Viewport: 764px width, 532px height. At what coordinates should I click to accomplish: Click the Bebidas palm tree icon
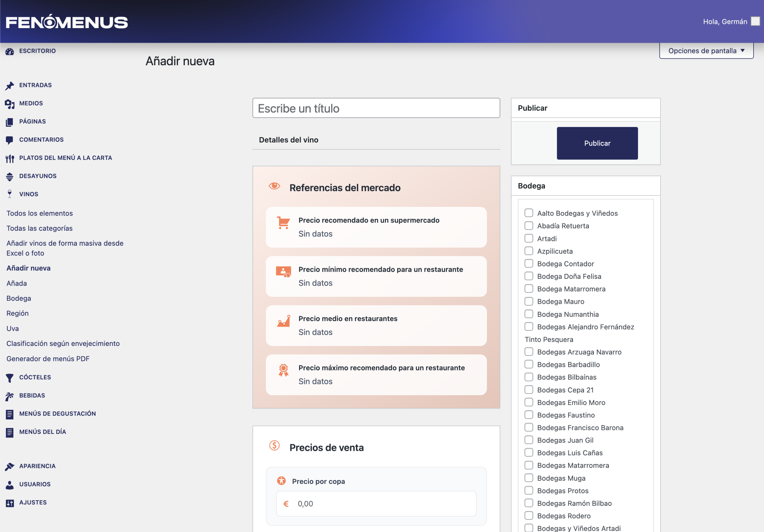pyautogui.click(x=10, y=396)
